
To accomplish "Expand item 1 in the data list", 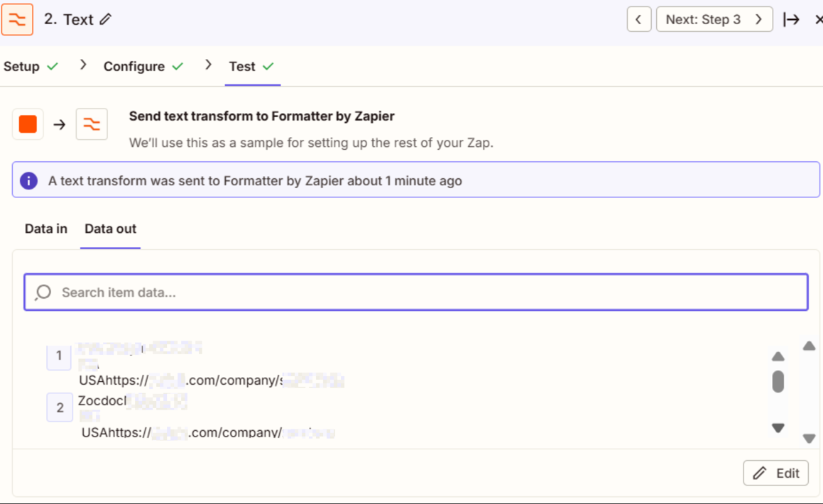I will click(x=59, y=356).
